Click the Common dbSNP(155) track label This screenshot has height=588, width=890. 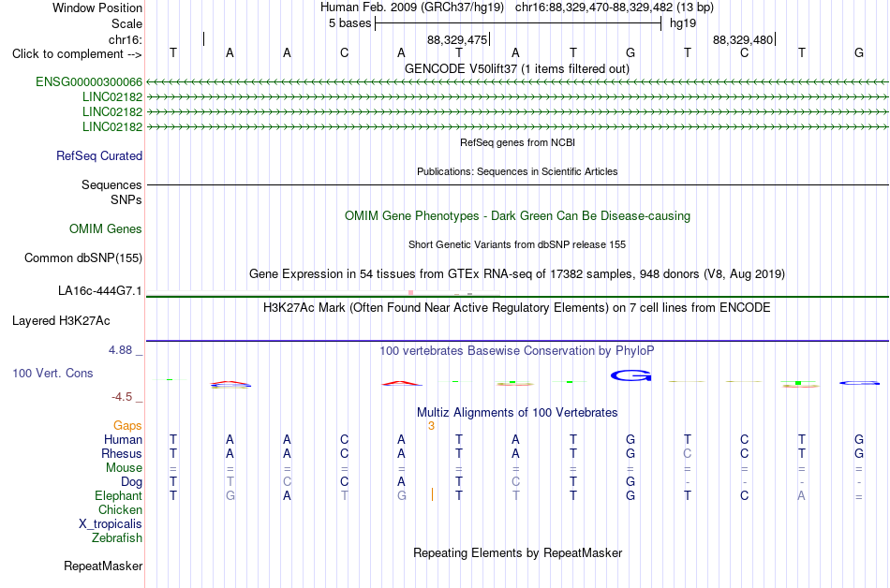coord(82,258)
